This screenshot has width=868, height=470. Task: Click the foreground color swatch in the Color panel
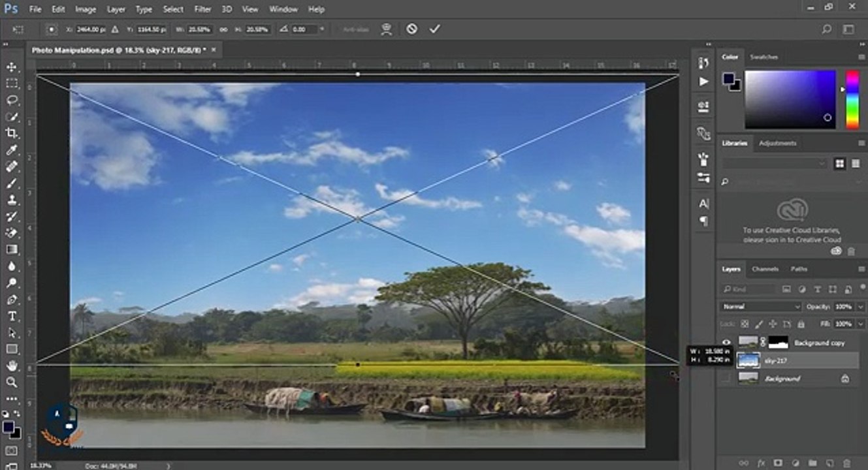pos(729,79)
